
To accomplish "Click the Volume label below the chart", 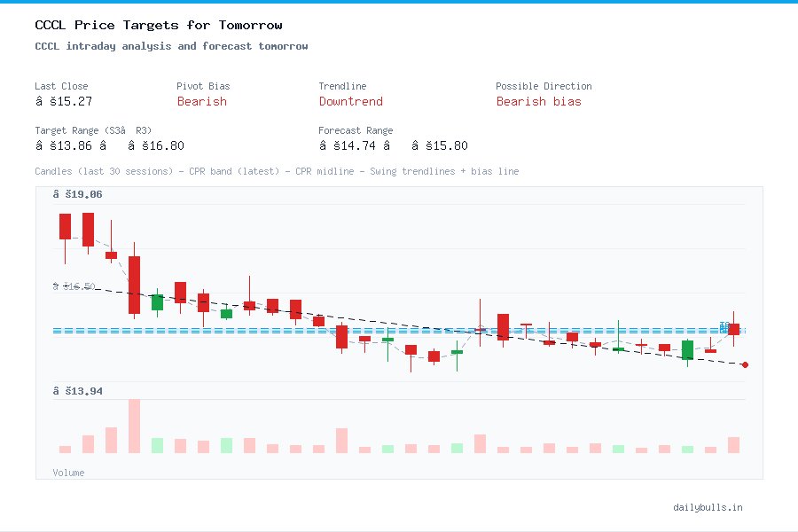I will point(68,473).
